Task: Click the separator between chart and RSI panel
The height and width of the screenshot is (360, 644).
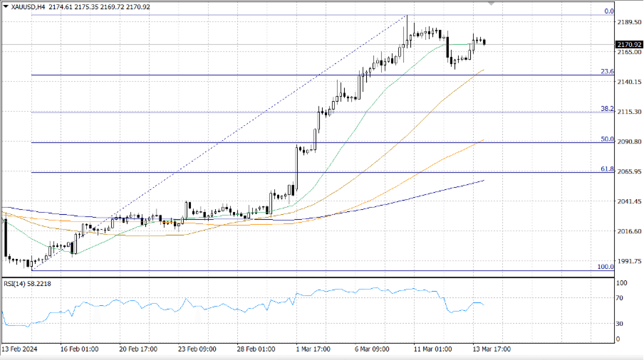Action: (308, 277)
